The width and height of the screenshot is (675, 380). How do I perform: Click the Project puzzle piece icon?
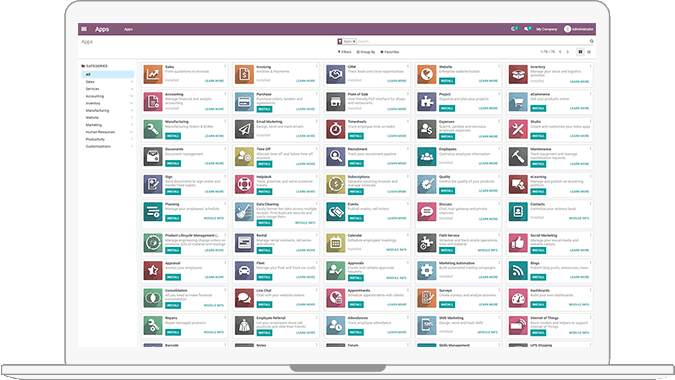(427, 102)
